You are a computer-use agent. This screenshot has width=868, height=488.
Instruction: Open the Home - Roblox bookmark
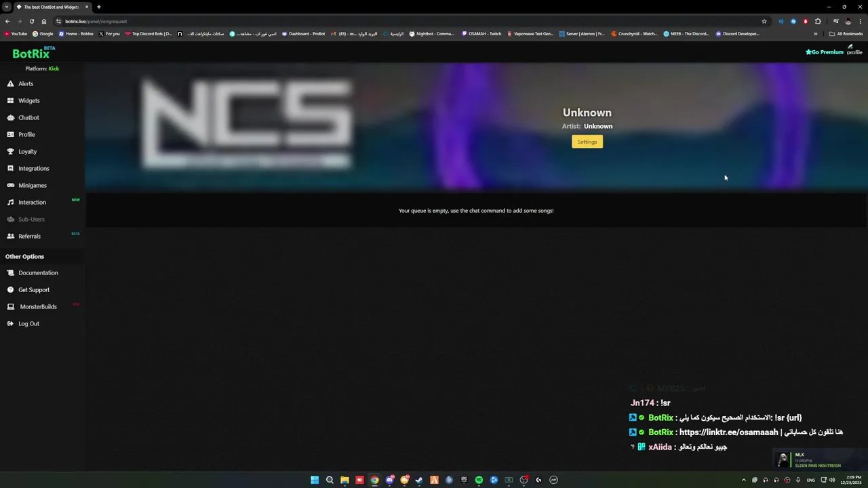click(76, 34)
